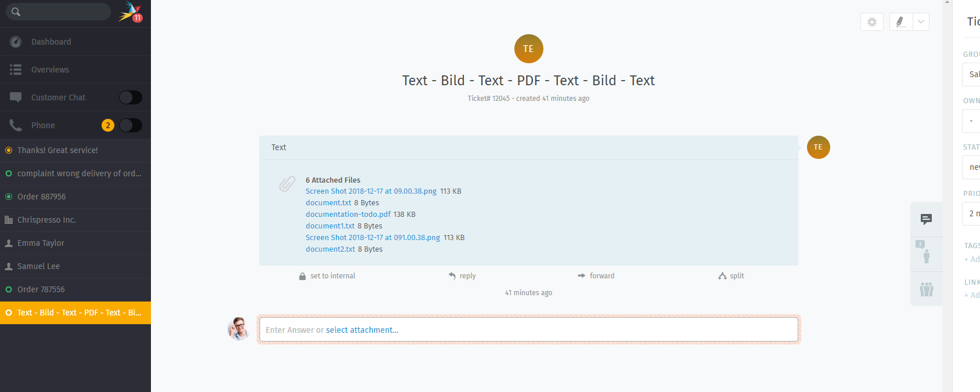The width and height of the screenshot is (980, 392).
Task: Open the customer sidebar person icon
Action: click(927, 253)
